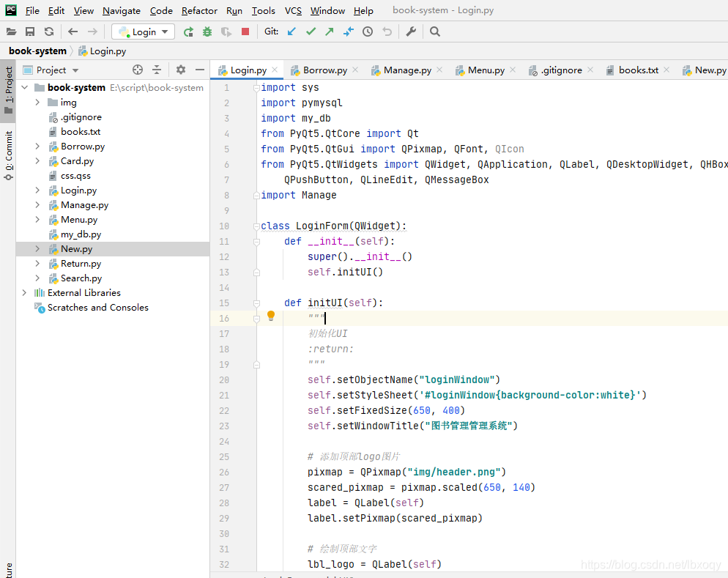Open settings with the wrench icon
The height and width of the screenshot is (578, 728).
[411, 32]
